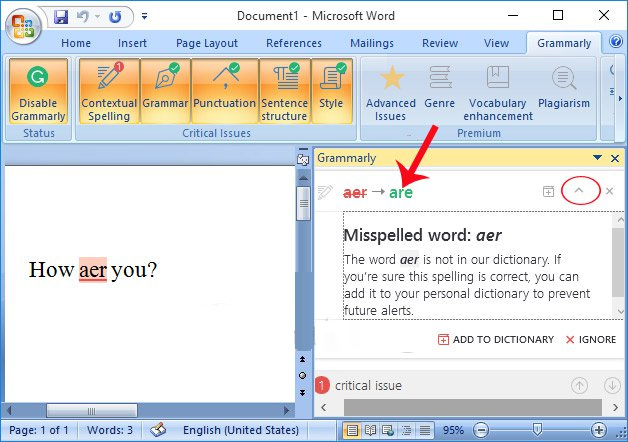The width and height of the screenshot is (628, 442).
Task: Click the description box scroll-down arrow
Action: click(x=620, y=311)
